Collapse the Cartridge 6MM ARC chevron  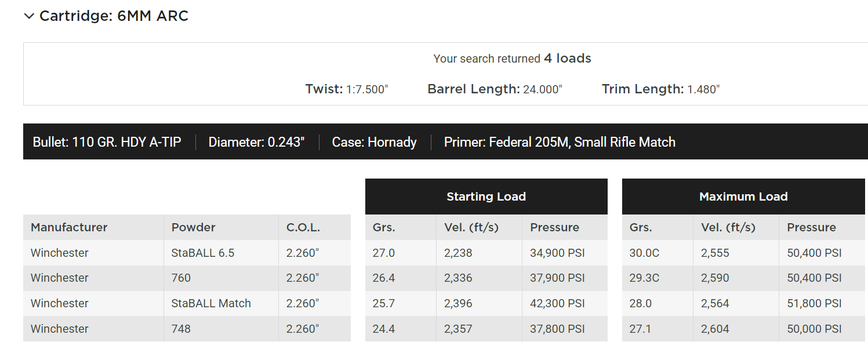coord(29,16)
